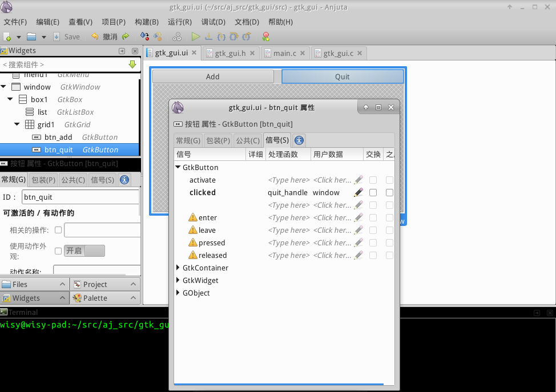
Task: Click the warning icon beside enter signal
Action: point(192,217)
